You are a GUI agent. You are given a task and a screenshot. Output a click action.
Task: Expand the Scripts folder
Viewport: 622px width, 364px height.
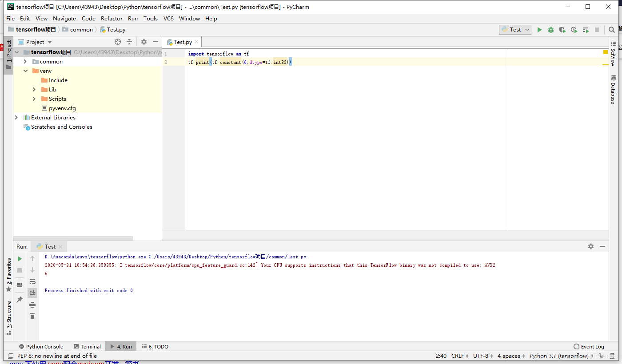pyautogui.click(x=34, y=99)
